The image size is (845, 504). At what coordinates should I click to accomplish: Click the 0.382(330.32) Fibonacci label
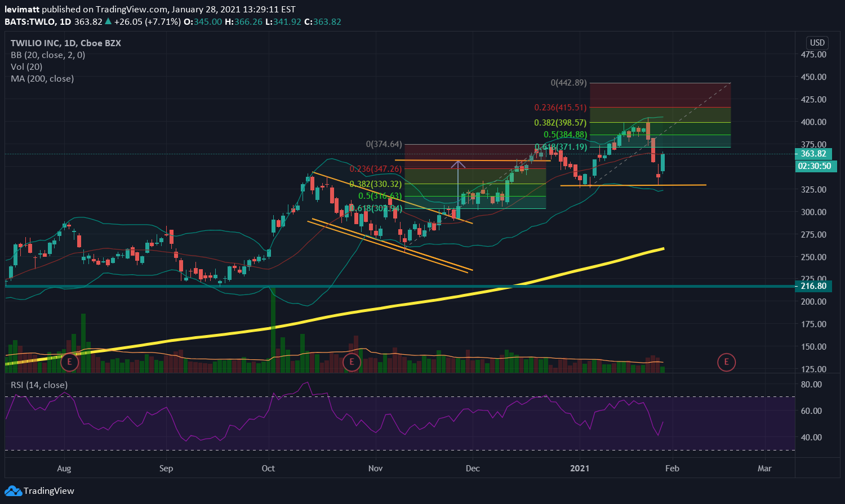(x=376, y=184)
